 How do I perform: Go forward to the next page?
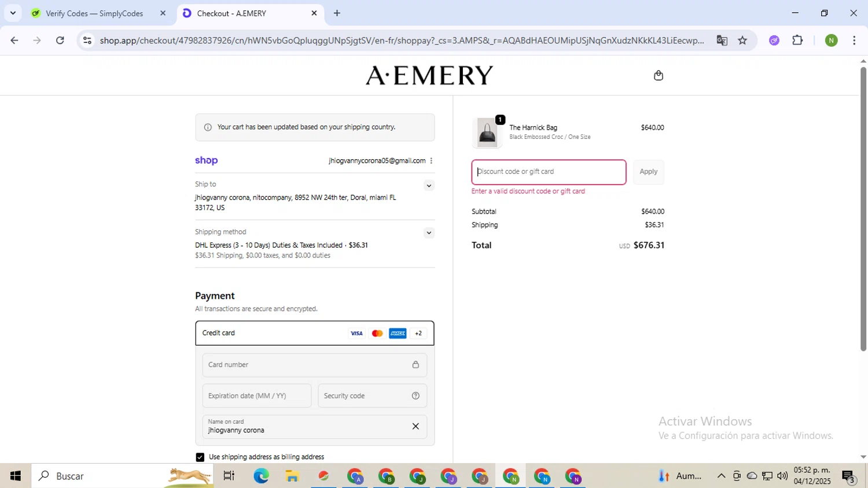point(37,41)
